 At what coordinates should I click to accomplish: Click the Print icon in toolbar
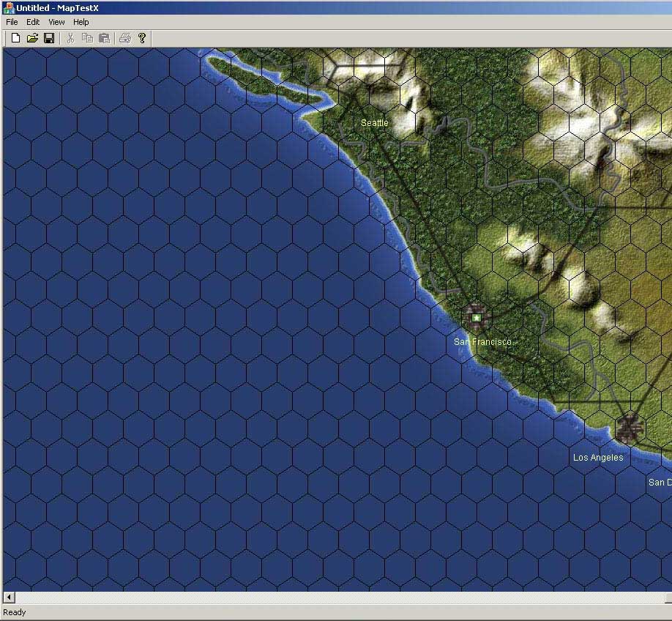click(x=125, y=38)
